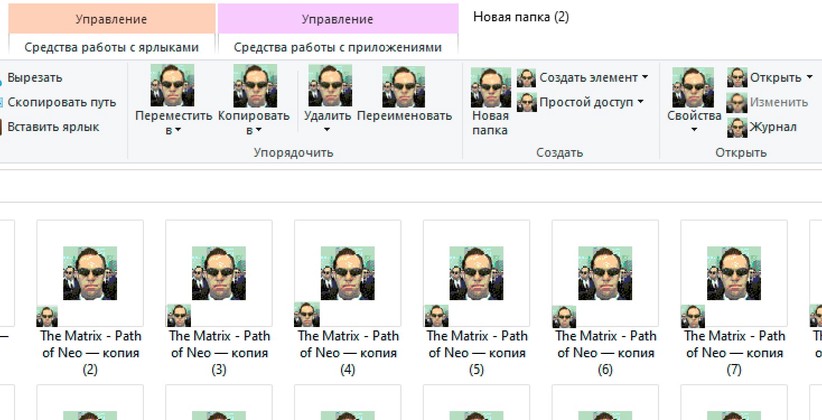This screenshot has height=420, width=822.
Task: Click file name ending in копия (6)
Action: pos(605,352)
